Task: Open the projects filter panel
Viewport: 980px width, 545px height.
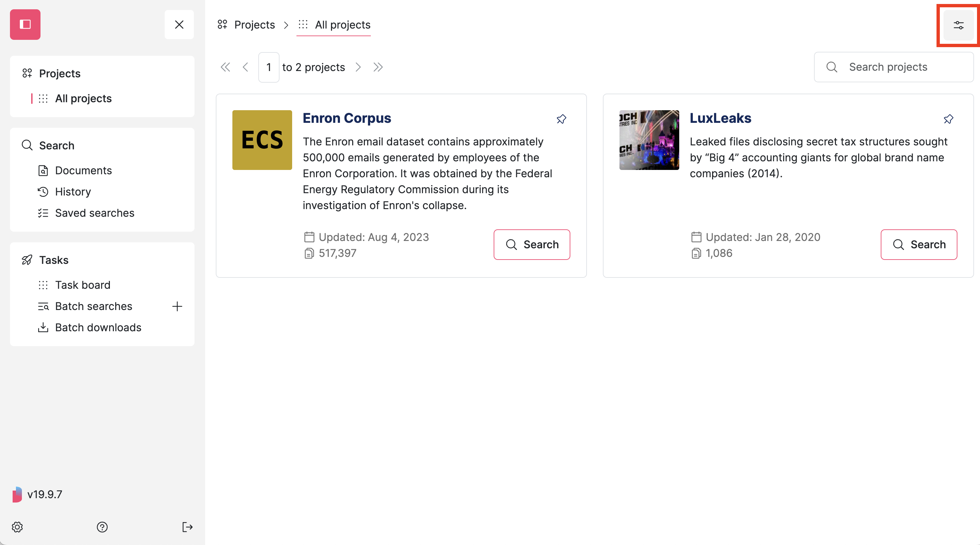Action: click(x=958, y=25)
